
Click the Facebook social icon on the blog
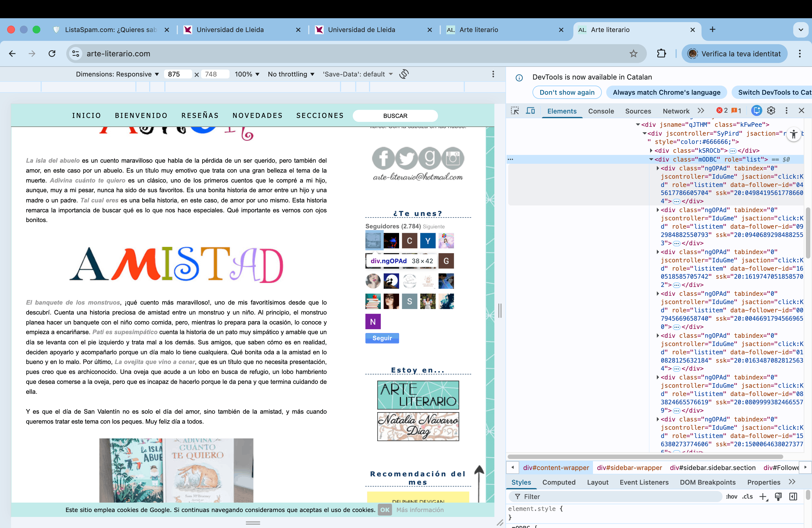click(383, 158)
